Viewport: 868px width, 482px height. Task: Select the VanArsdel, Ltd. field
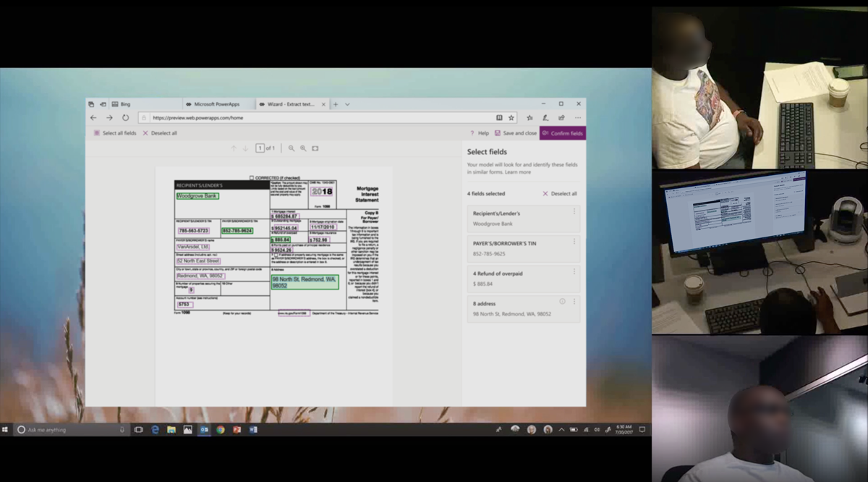click(x=193, y=247)
